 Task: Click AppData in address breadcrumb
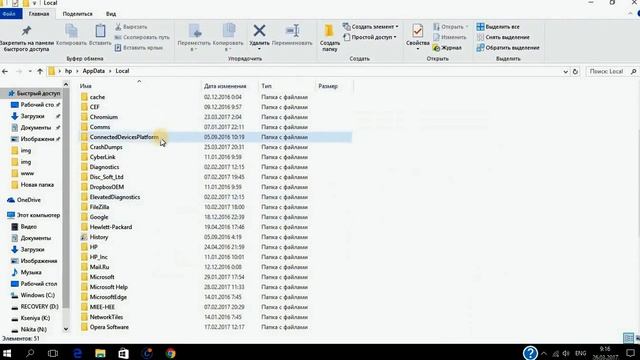coord(93,71)
